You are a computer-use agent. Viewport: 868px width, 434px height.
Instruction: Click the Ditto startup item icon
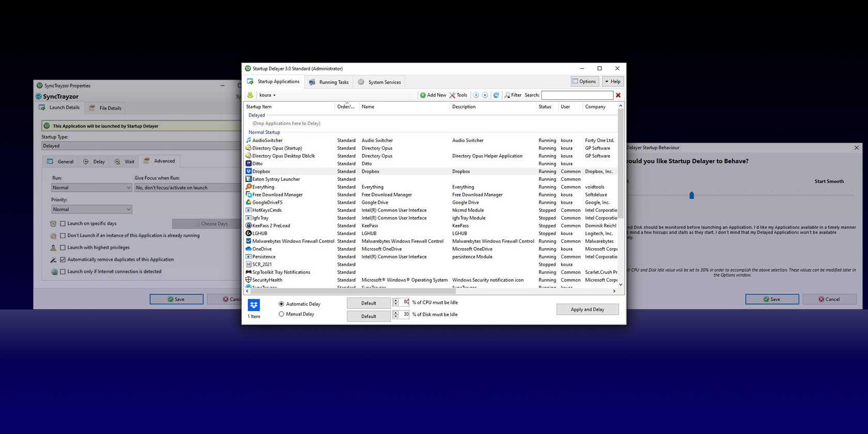[249, 163]
